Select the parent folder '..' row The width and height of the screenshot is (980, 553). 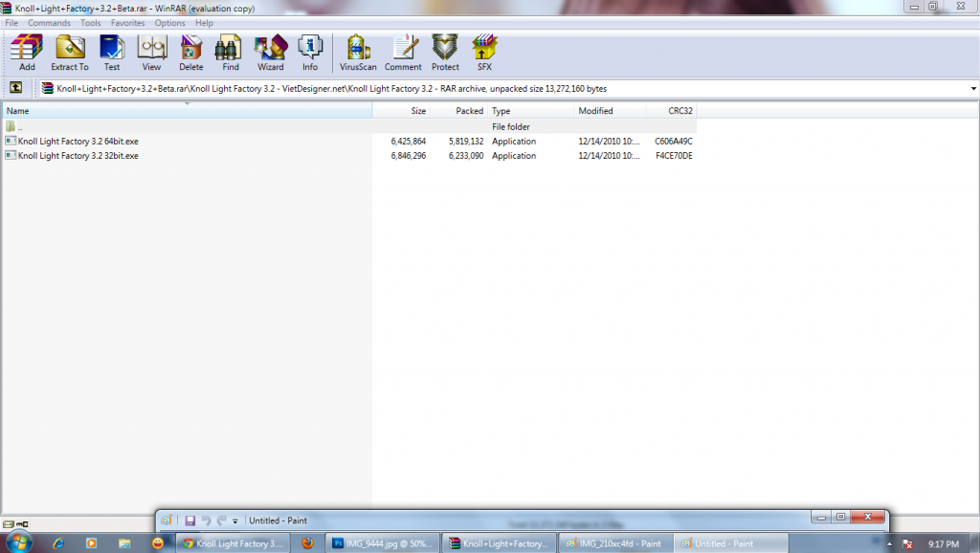(349, 127)
